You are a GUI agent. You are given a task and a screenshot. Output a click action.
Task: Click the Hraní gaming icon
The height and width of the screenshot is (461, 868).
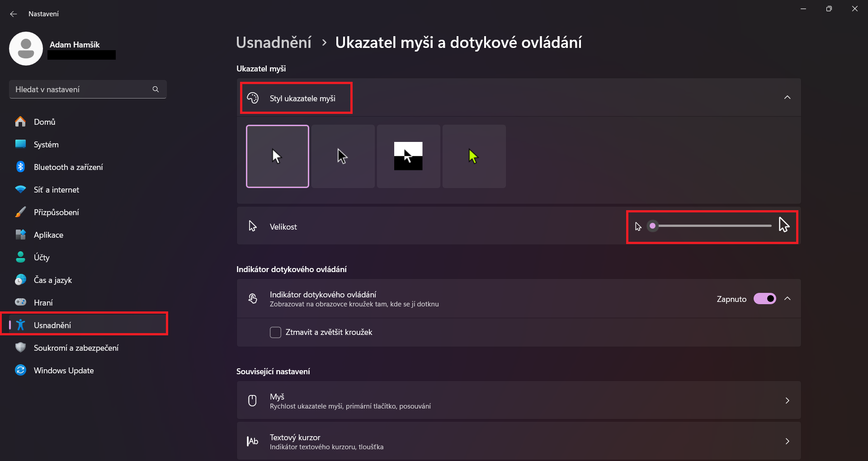pyautogui.click(x=20, y=302)
